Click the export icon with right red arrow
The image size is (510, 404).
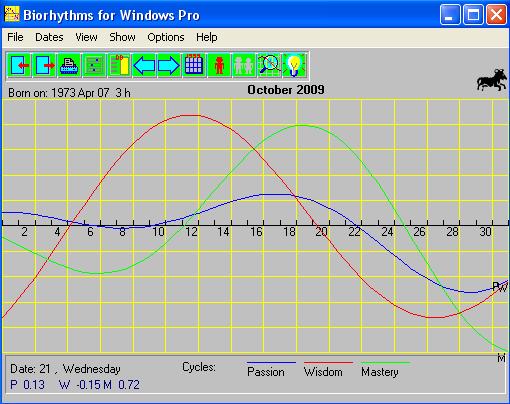[x=44, y=65]
